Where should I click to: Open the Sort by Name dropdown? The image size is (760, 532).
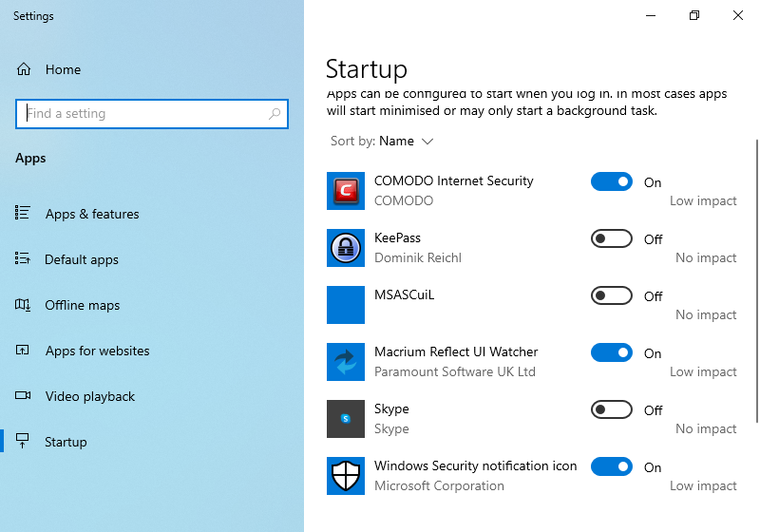coord(382,141)
